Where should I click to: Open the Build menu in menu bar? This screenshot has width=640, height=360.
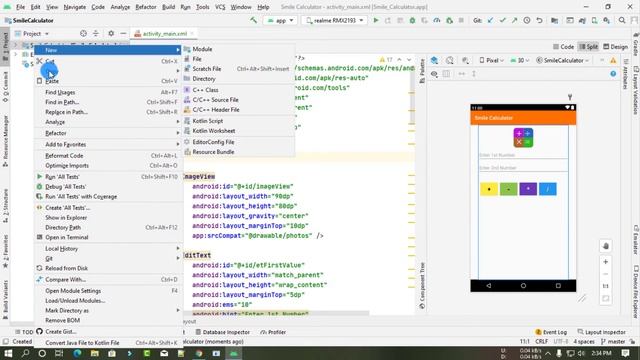click(168, 7)
